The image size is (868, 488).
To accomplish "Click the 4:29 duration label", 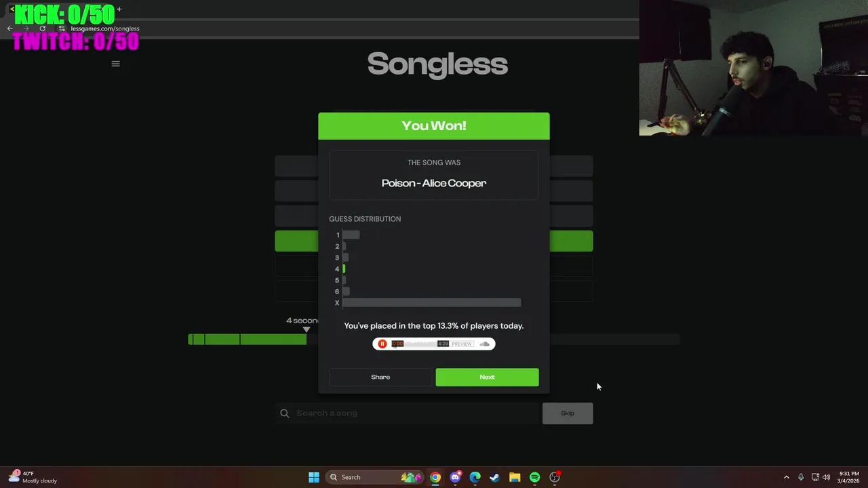I will (x=443, y=344).
